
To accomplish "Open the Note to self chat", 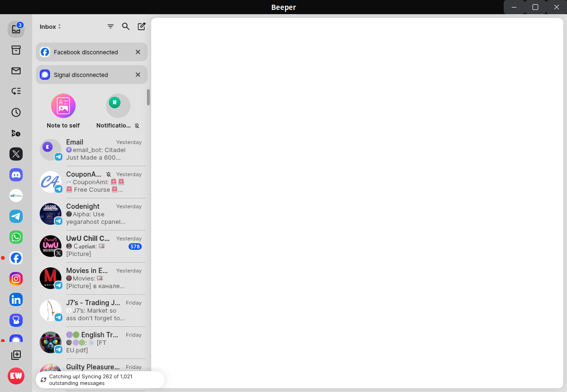I will tap(63, 111).
